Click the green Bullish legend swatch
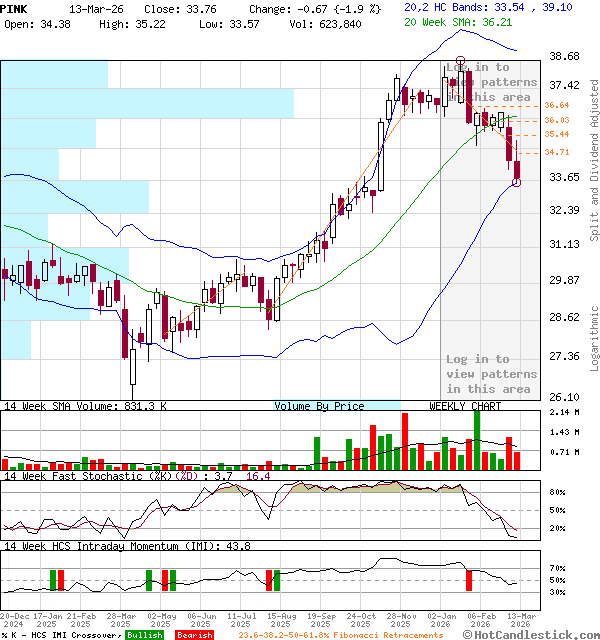The height and width of the screenshot is (640, 600). point(144,634)
